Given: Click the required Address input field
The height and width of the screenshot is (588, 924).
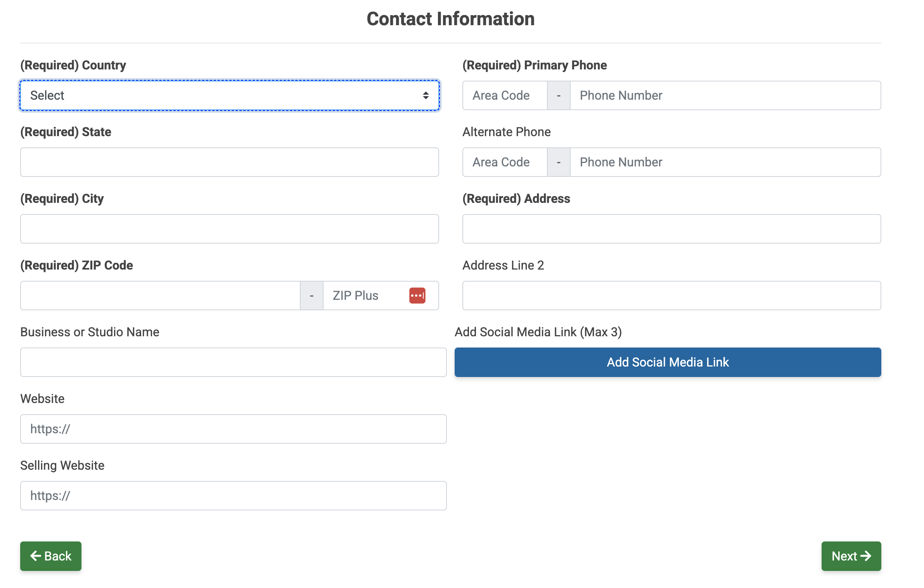Looking at the screenshot, I should pyautogui.click(x=671, y=229).
